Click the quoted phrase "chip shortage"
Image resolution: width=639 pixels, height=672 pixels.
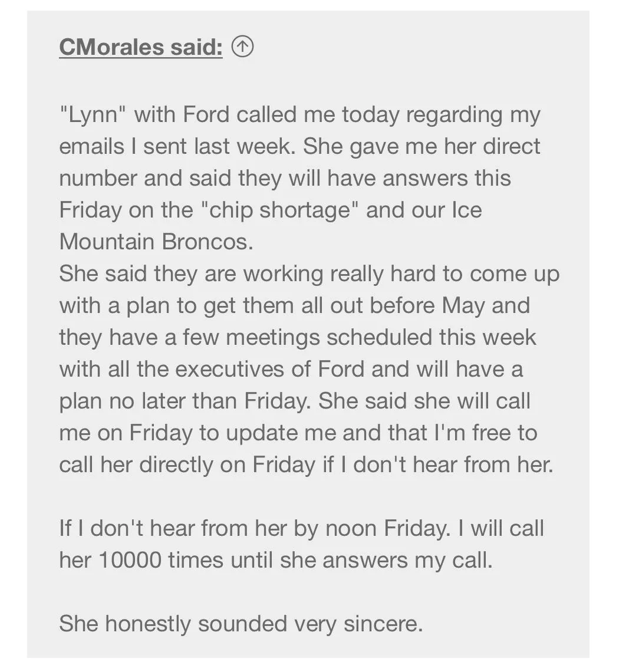(282, 210)
